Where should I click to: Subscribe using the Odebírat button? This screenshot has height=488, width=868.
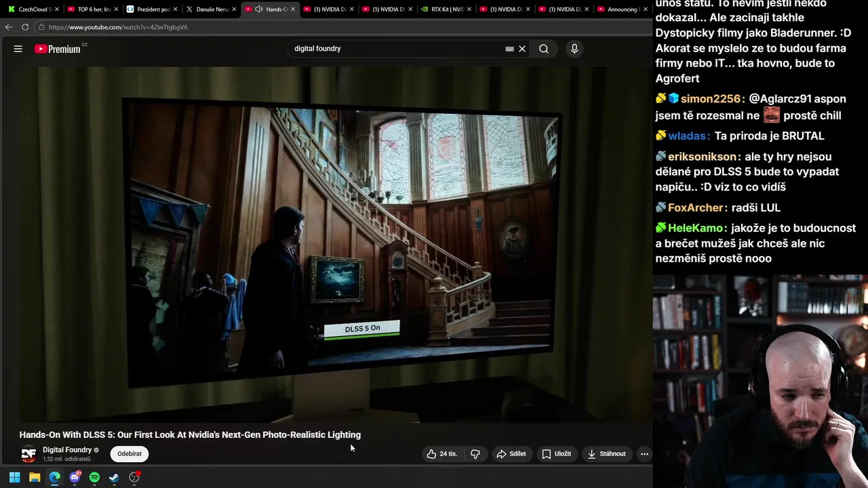coord(130,454)
